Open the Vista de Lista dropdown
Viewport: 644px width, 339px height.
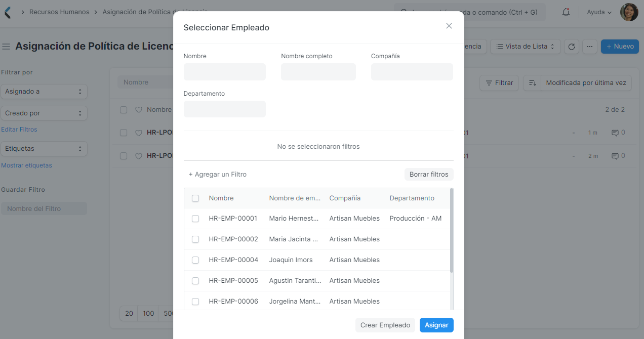tap(526, 47)
